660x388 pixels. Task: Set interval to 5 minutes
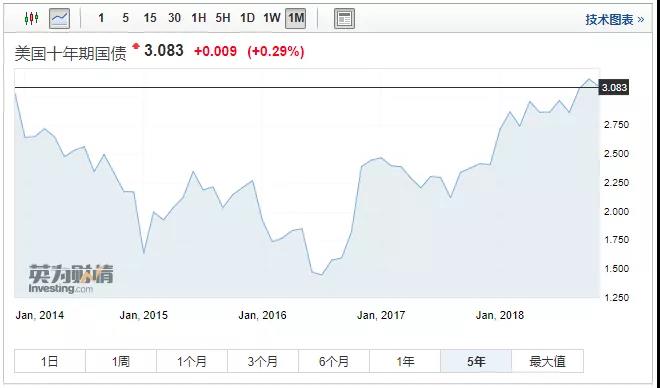[125, 18]
